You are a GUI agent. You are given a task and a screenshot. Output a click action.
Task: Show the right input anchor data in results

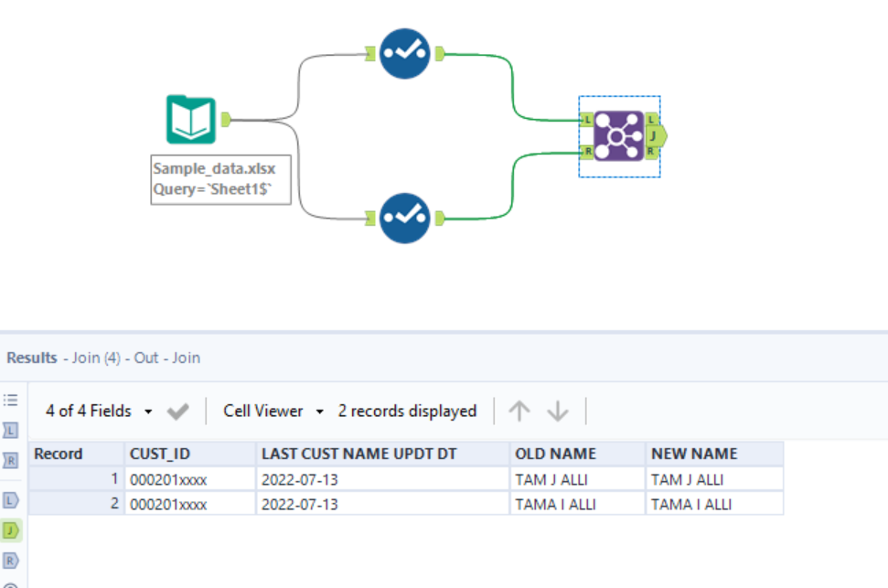[x=12, y=459]
